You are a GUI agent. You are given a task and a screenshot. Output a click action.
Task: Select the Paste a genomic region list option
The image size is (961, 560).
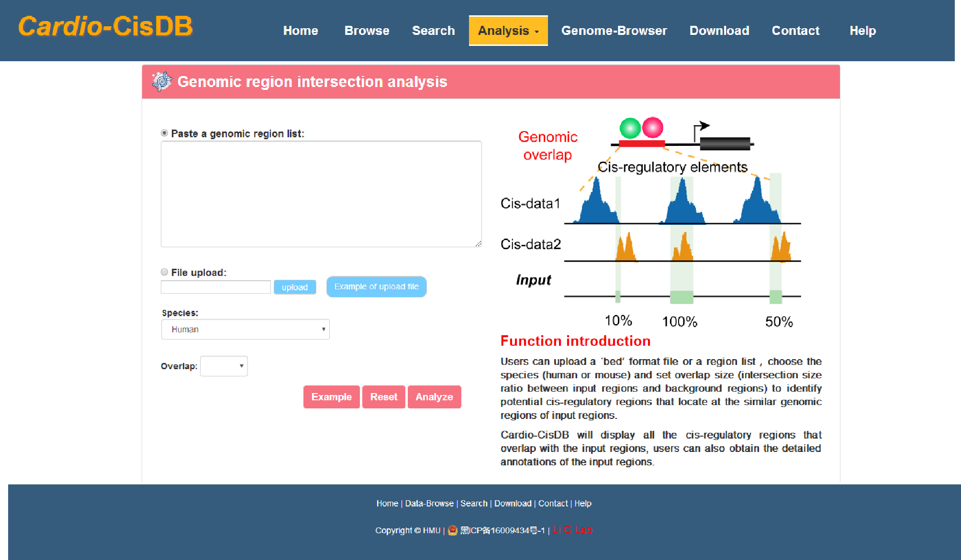(165, 133)
